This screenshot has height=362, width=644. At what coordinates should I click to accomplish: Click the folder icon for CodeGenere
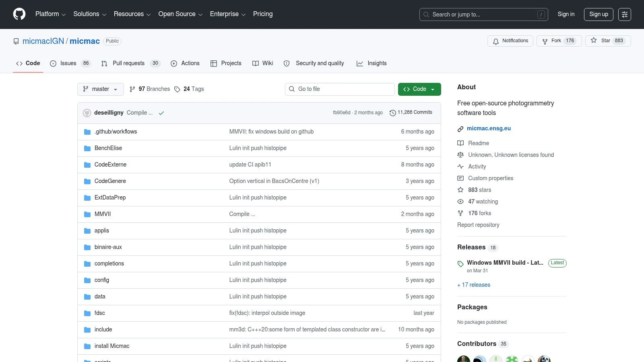[87, 181]
